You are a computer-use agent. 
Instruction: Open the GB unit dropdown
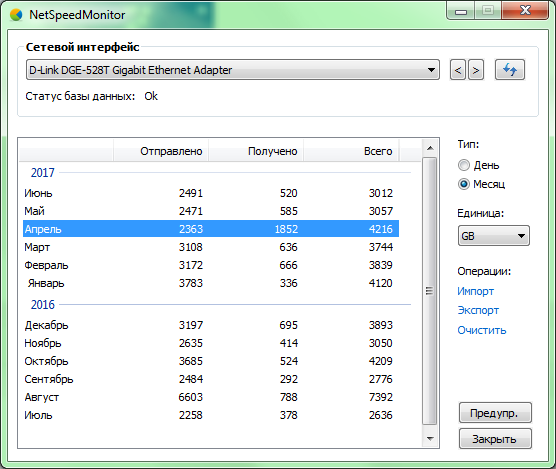click(x=494, y=236)
